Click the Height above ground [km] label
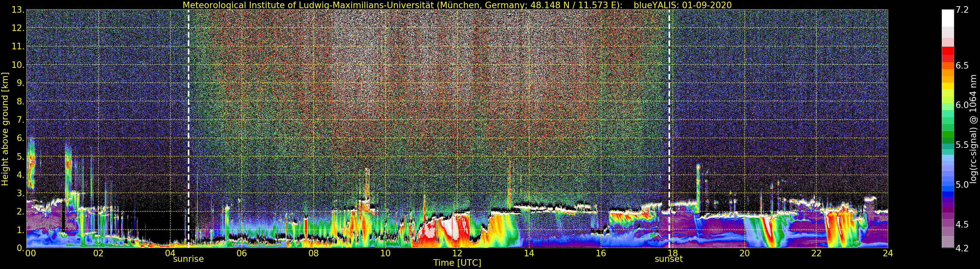 click(5, 129)
